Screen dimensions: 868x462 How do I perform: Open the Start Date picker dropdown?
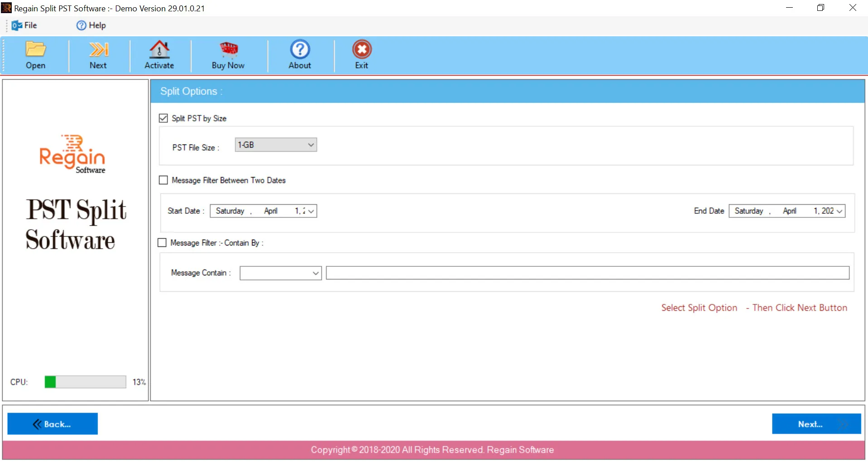coord(311,211)
